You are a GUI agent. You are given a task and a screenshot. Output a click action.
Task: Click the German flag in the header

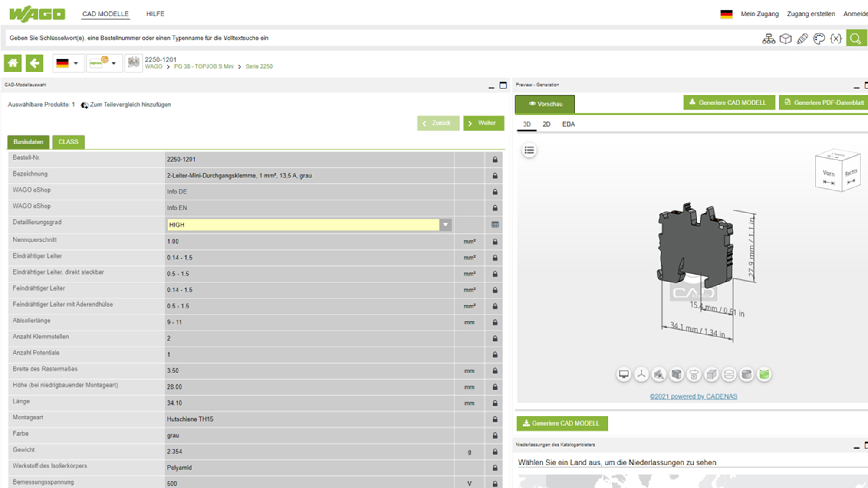[x=727, y=14]
